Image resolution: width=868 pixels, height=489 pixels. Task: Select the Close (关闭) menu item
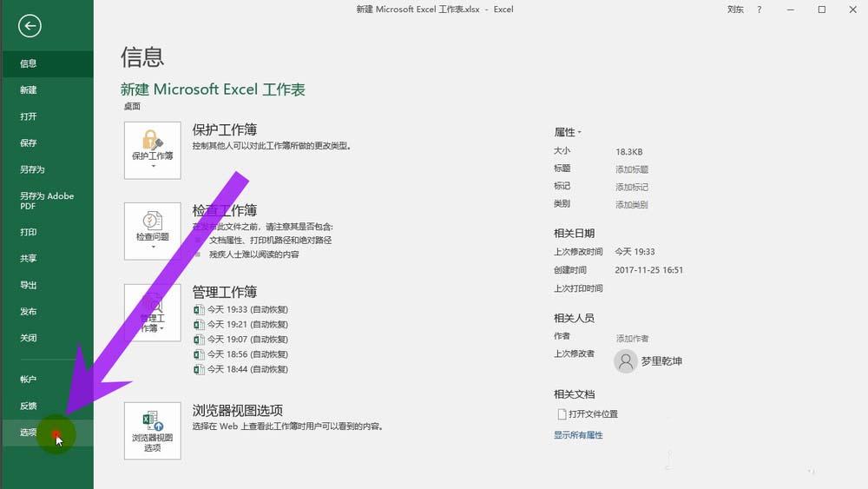click(x=47, y=338)
